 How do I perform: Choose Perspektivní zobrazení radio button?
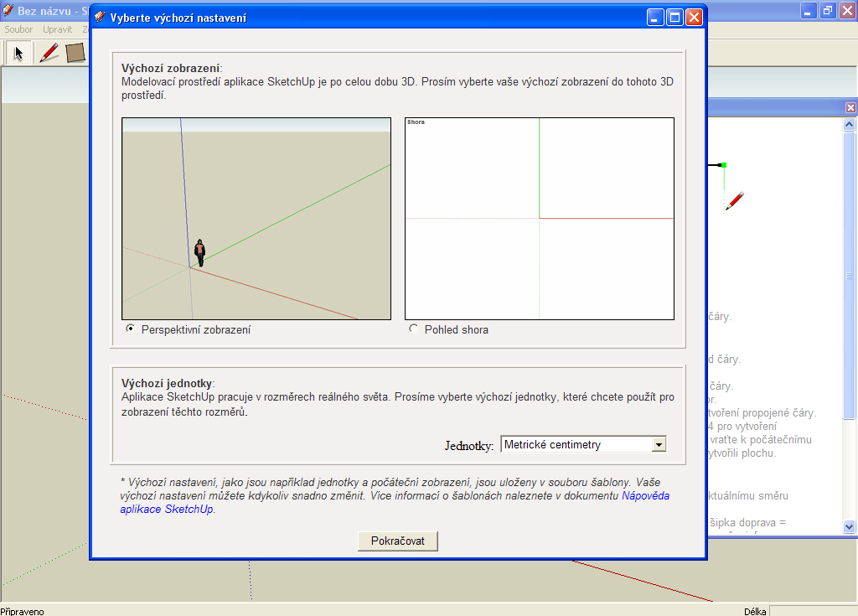pyautogui.click(x=130, y=329)
